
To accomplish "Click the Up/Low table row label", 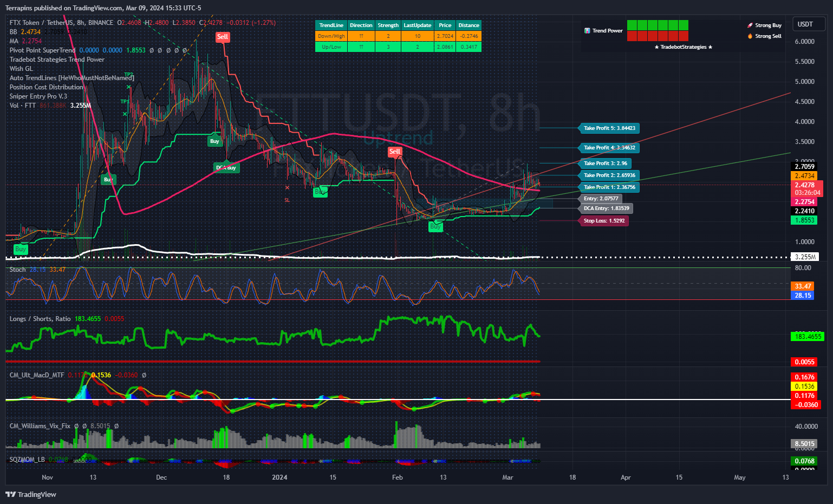I will tap(331, 47).
